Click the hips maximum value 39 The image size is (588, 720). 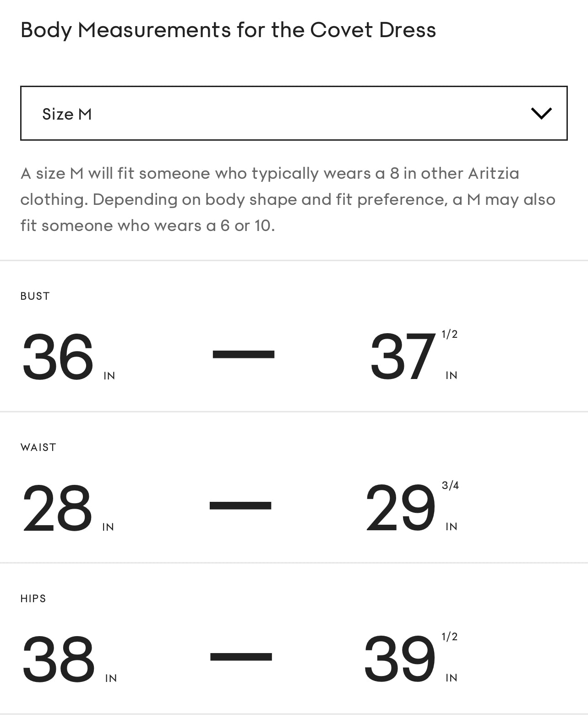(400, 660)
